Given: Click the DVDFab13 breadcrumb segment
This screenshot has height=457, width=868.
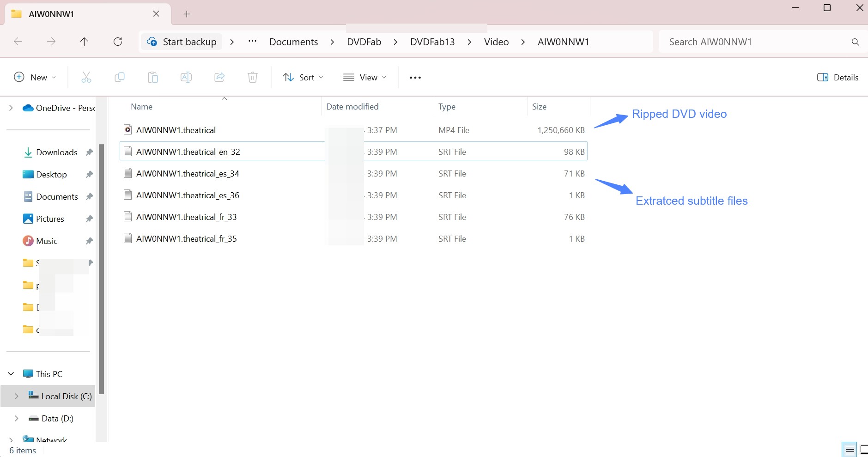Looking at the screenshot, I should click(432, 42).
